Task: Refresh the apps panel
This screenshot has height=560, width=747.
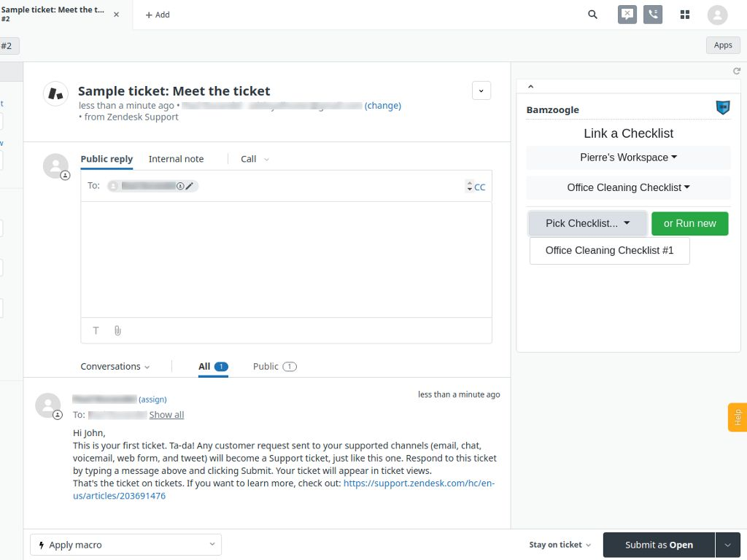Action: point(737,71)
